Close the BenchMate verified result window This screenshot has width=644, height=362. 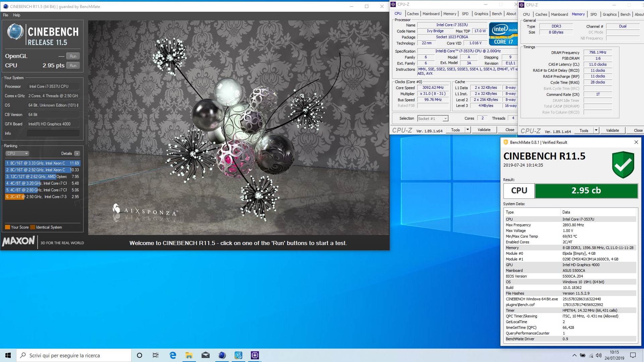(636, 142)
